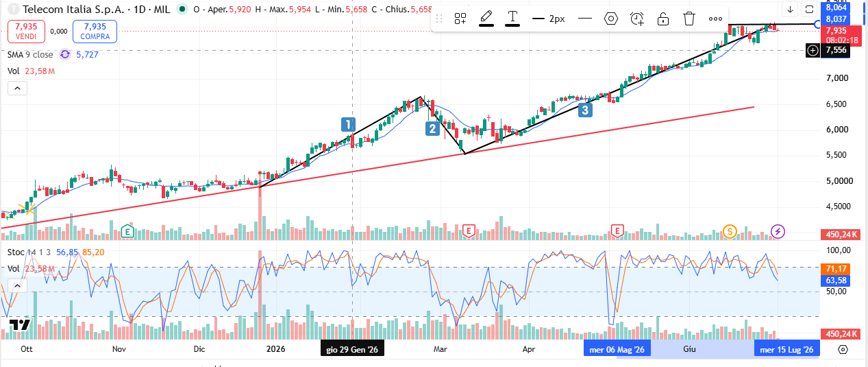Select the pencil line color tool

486,19
